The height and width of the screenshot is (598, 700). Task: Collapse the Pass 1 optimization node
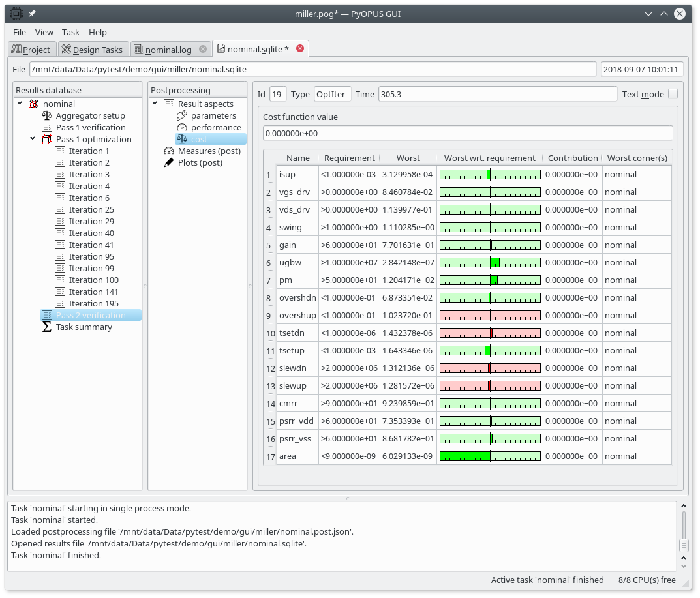coord(33,139)
